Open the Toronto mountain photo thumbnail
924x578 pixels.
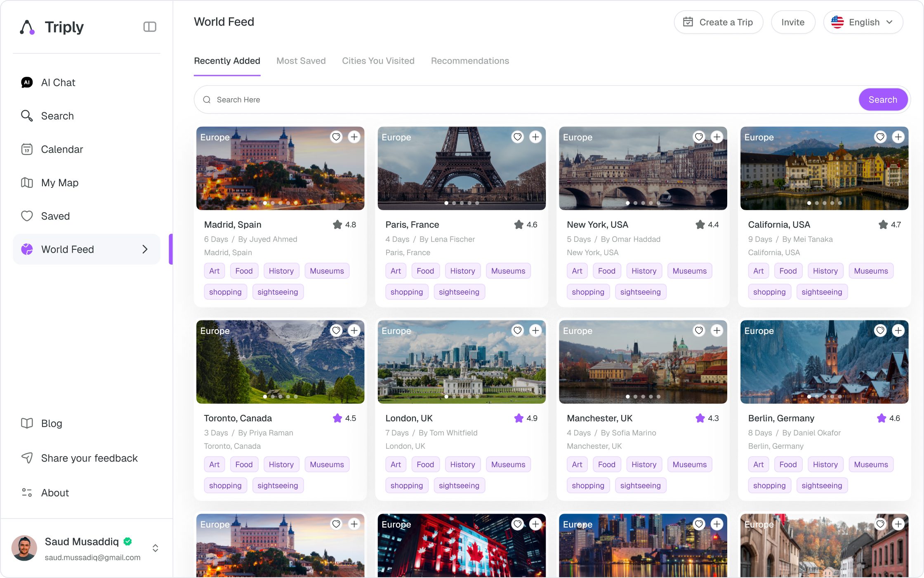tap(280, 362)
